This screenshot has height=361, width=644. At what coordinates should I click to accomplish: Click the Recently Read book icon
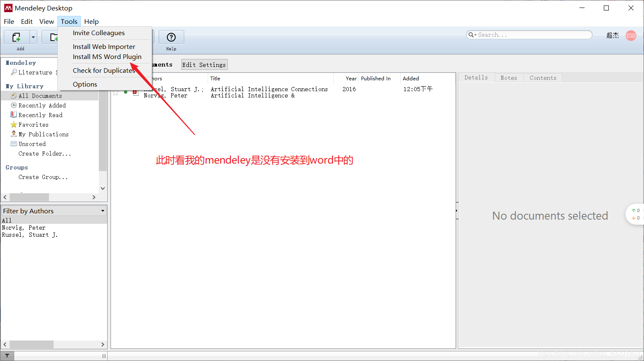14,115
